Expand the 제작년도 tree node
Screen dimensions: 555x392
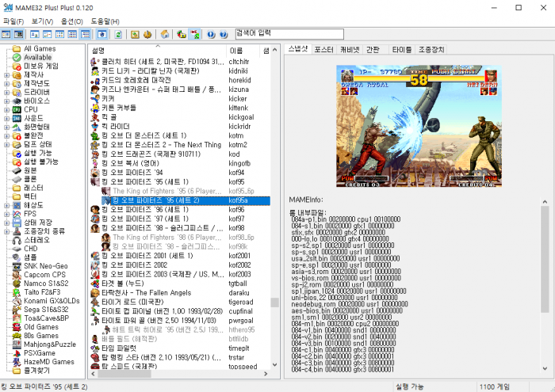coord(6,84)
